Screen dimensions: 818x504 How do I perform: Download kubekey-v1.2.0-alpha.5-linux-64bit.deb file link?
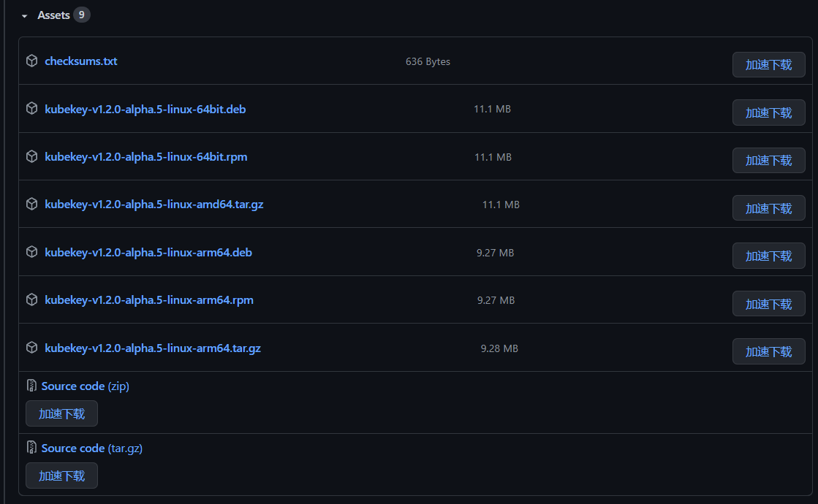145,109
